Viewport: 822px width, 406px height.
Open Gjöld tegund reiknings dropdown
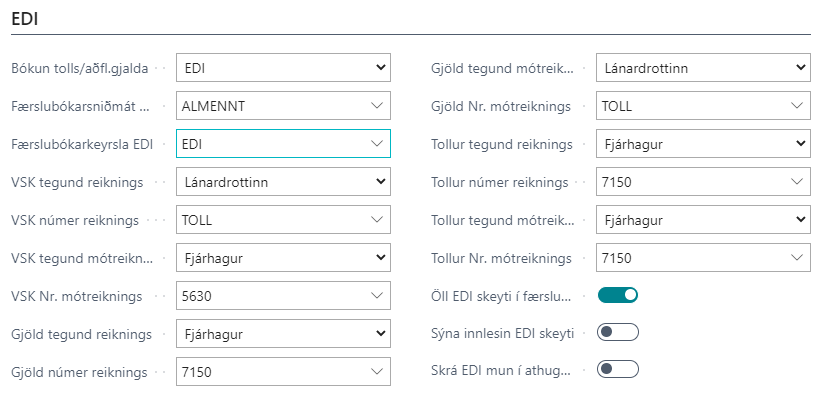[x=283, y=333]
